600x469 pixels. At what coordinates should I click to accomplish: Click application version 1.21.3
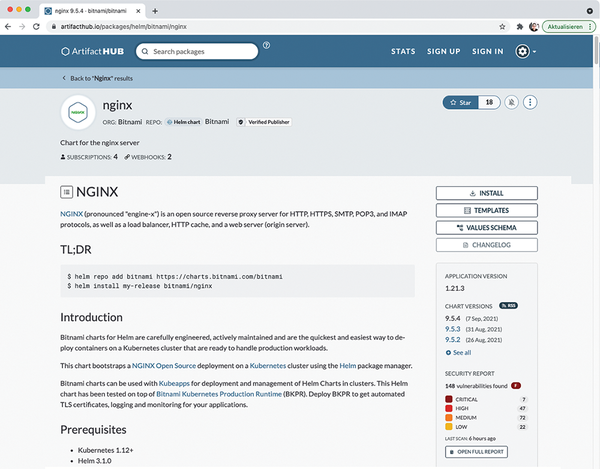click(x=455, y=288)
